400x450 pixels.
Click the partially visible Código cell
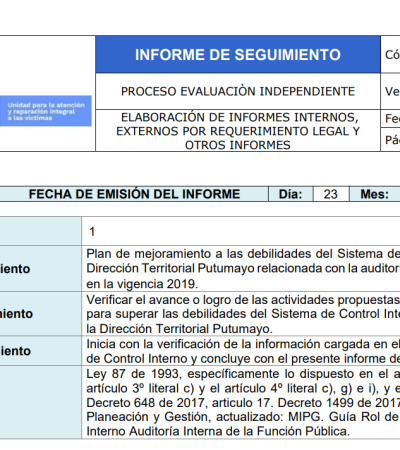pyautogui.click(x=390, y=55)
